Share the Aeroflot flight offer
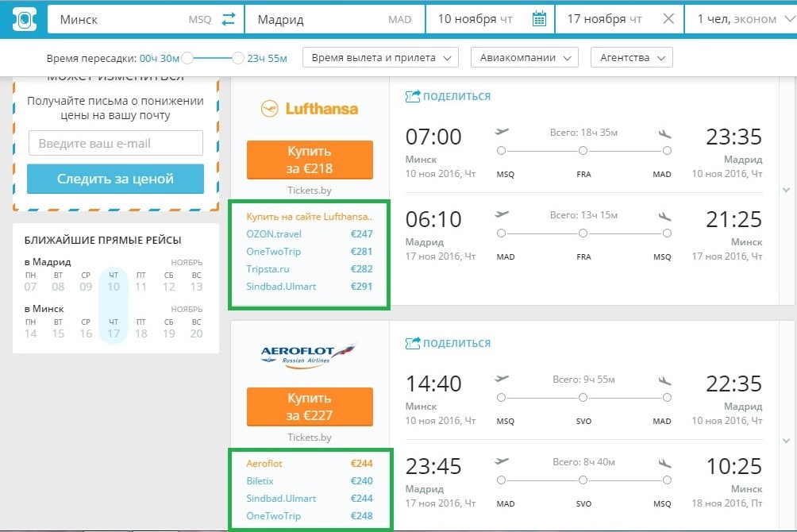The width and height of the screenshot is (797, 532). [x=448, y=343]
